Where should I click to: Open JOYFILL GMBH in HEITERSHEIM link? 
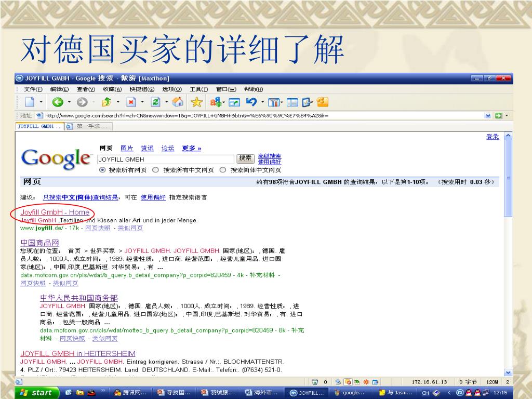(78, 354)
